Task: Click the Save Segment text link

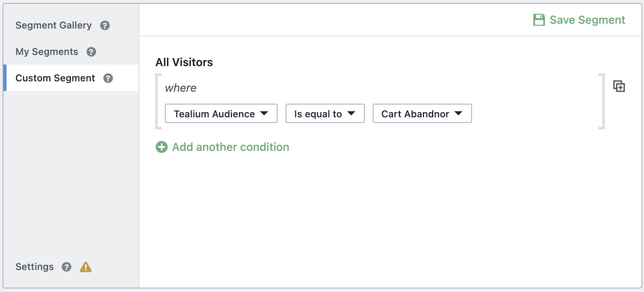Action: point(587,20)
